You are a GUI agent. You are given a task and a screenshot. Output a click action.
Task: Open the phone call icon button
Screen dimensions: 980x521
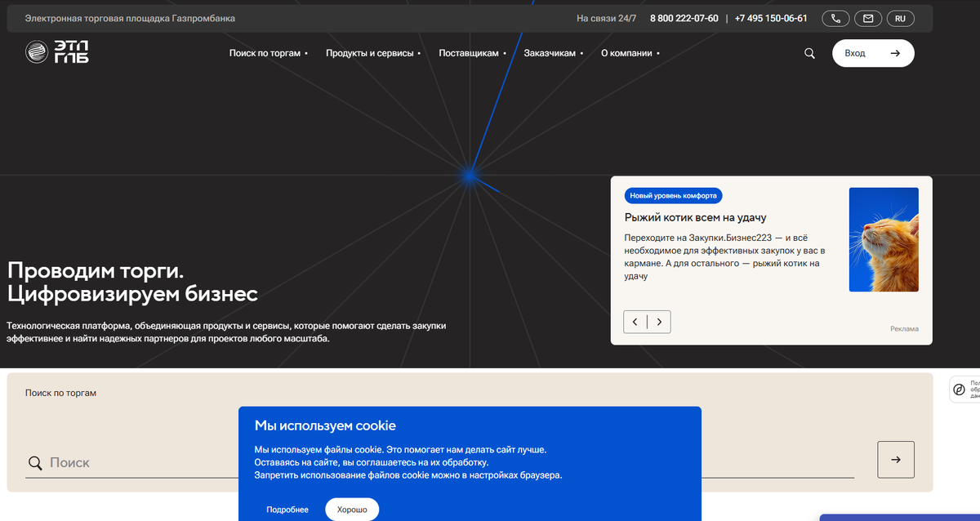835,18
